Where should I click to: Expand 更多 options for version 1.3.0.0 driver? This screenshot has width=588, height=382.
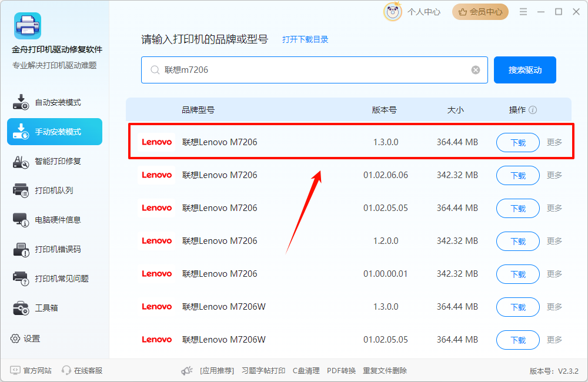click(x=554, y=142)
